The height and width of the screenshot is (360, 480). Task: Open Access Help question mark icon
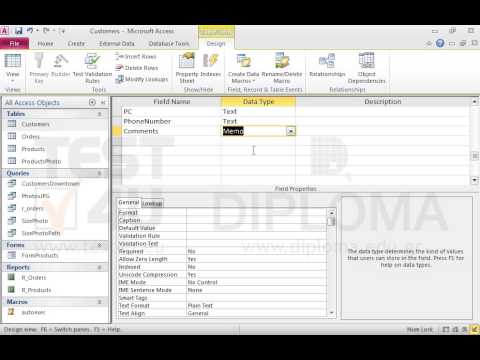[440, 43]
